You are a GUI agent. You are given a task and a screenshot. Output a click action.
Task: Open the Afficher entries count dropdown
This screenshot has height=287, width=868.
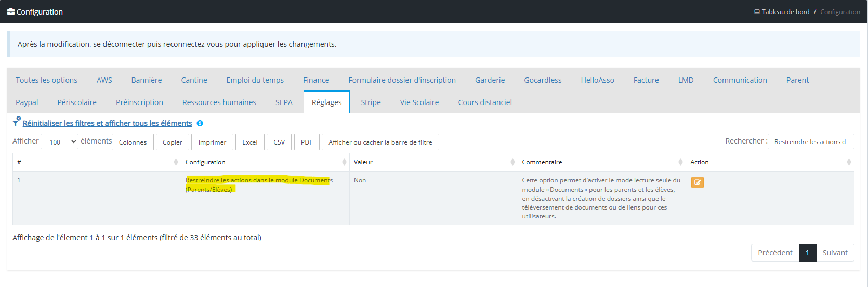pos(59,142)
